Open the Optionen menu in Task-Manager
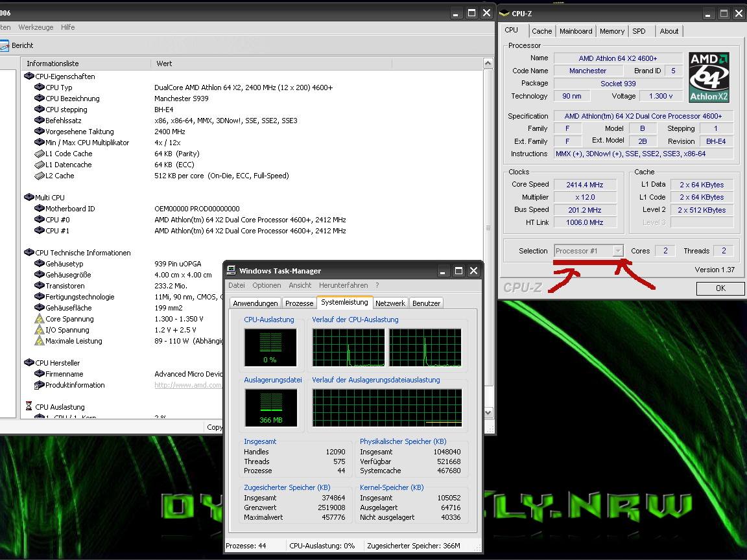 coord(267,285)
